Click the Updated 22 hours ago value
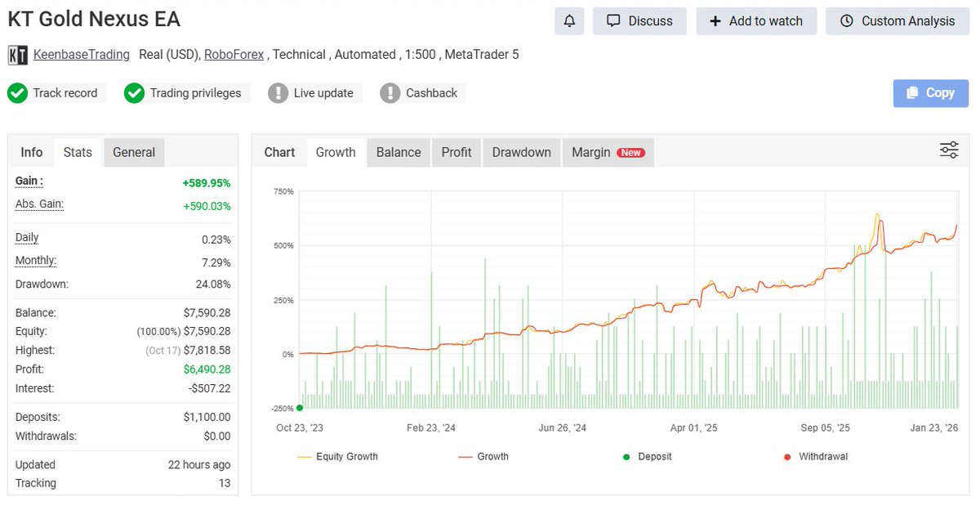 pos(199,464)
